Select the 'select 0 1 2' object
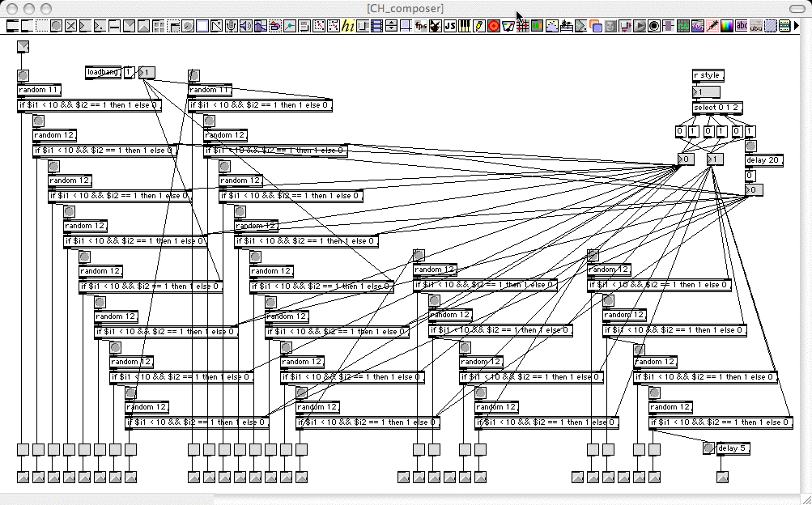The width and height of the screenshot is (812, 505). point(717,108)
